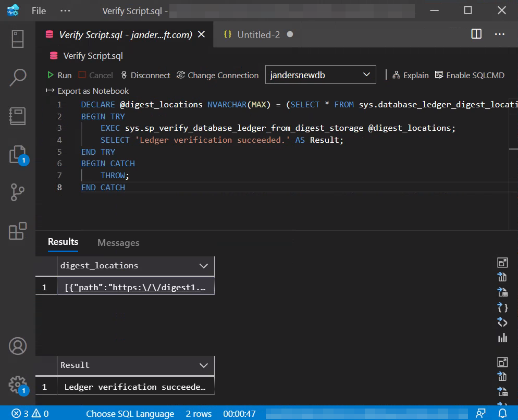Enable SQLCMD mode
The image size is (518, 420).
point(469,75)
